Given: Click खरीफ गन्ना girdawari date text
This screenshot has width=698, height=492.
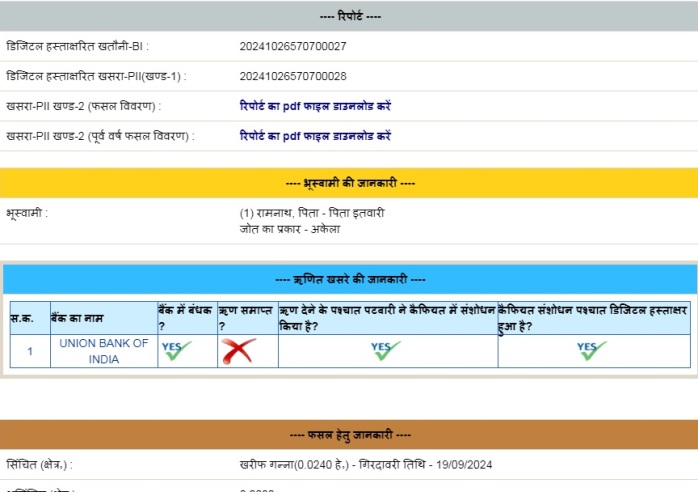Looking at the screenshot, I should (366, 465).
